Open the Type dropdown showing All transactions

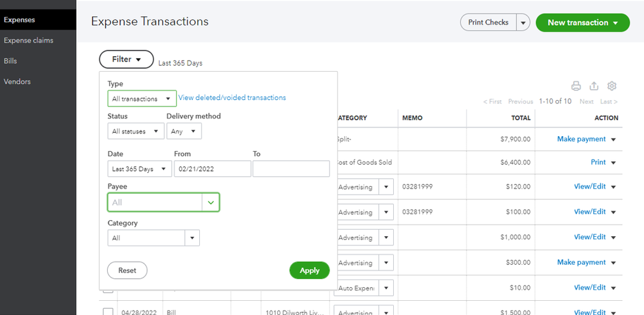[142, 99]
